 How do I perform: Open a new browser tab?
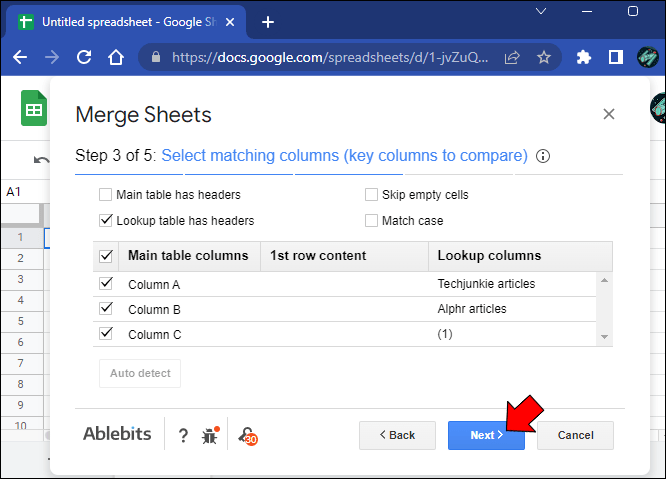[268, 22]
